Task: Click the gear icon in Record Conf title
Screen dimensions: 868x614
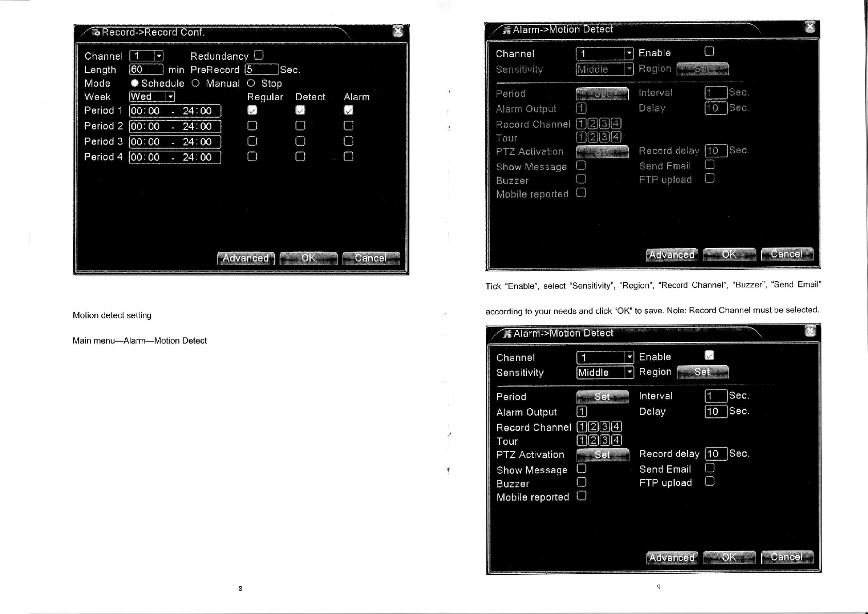Action: coord(95,33)
